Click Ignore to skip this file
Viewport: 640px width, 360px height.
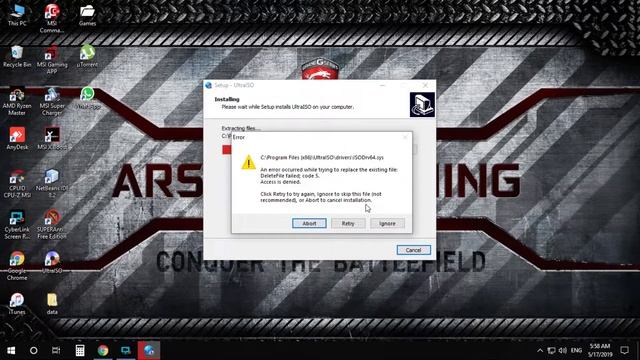pos(387,223)
